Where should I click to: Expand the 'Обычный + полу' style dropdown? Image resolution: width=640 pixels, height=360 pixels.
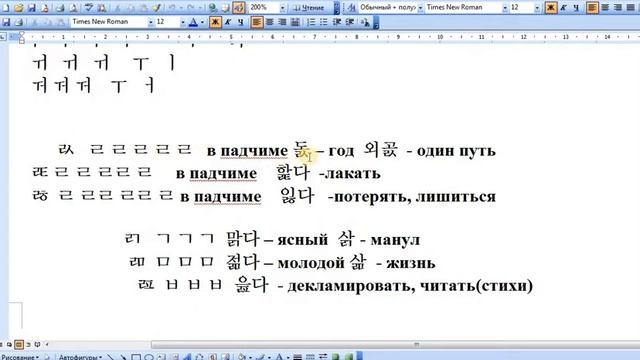point(420,7)
